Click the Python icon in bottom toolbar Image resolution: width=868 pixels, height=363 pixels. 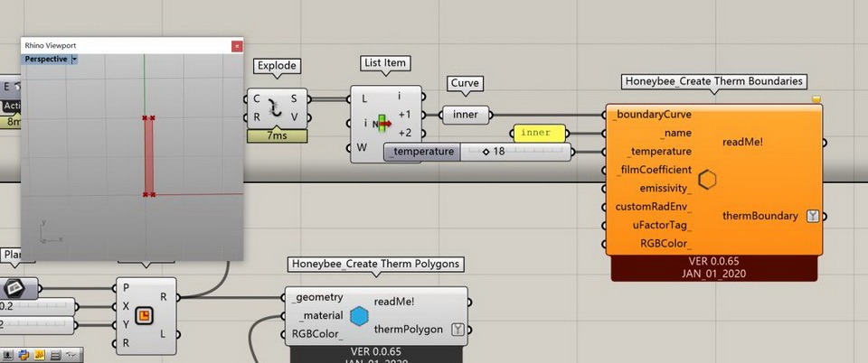24,354
